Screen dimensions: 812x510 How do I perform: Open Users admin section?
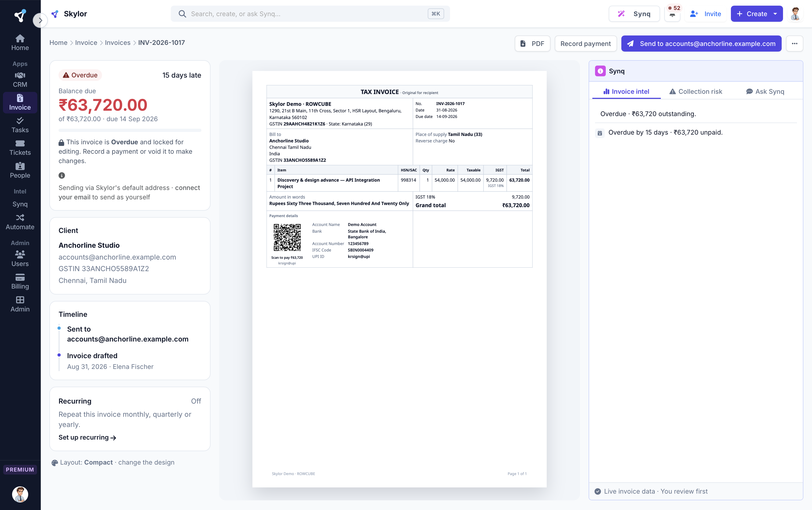click(x=20, y=259)
